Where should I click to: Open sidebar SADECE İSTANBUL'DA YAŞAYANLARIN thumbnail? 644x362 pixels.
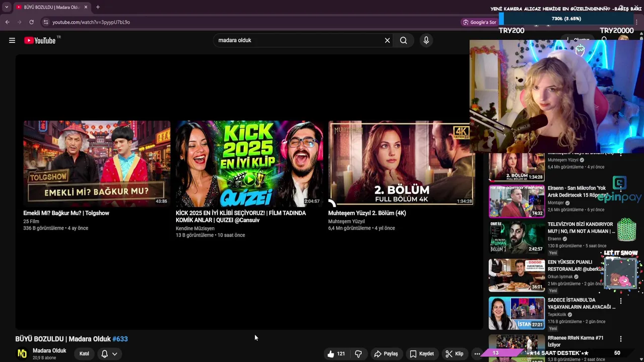tap(517, 313)
